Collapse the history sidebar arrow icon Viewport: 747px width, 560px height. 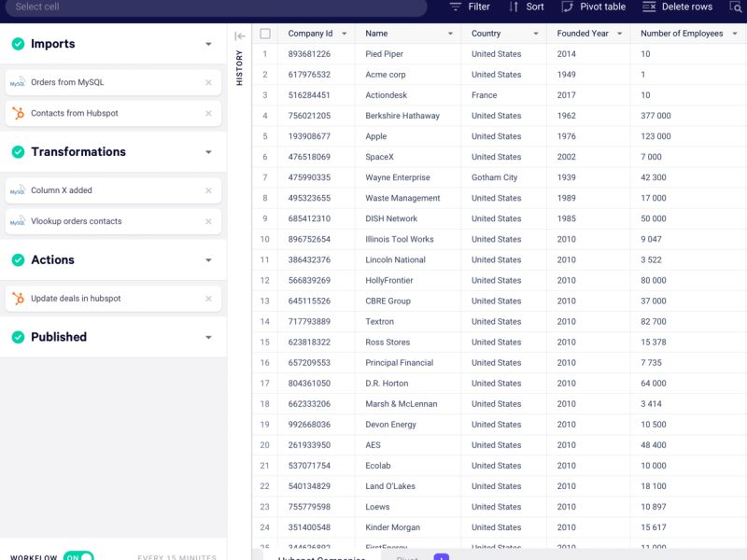tap(240, 36)
